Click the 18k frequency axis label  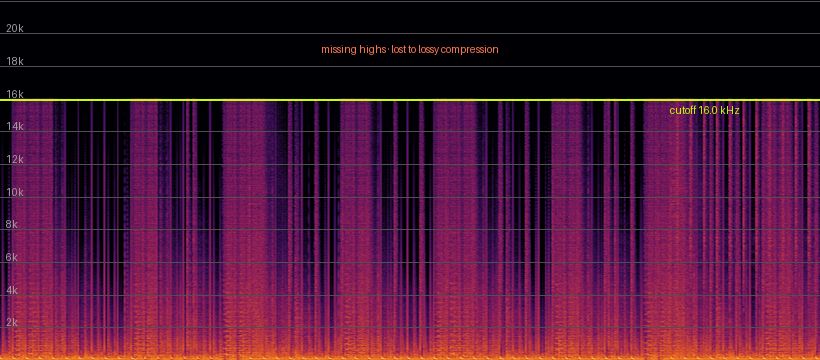tap(15, 61)
